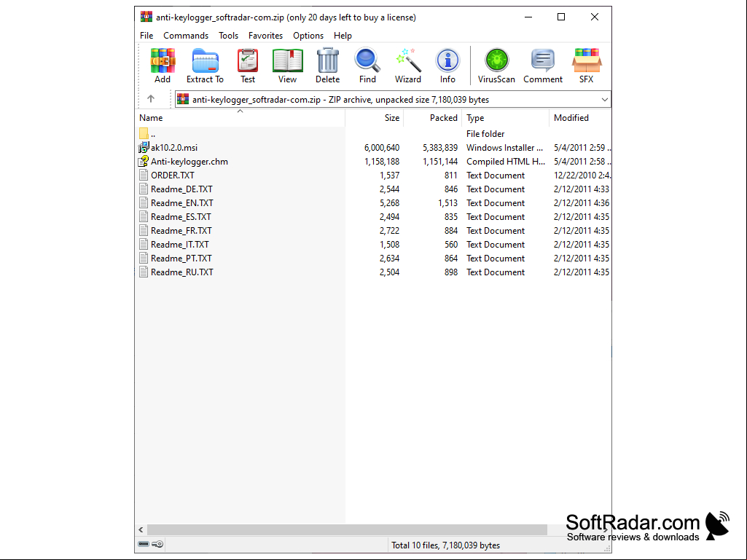Click 'Windows Installer' type cell
747x560 pixels.
click(x=504, y=148)
